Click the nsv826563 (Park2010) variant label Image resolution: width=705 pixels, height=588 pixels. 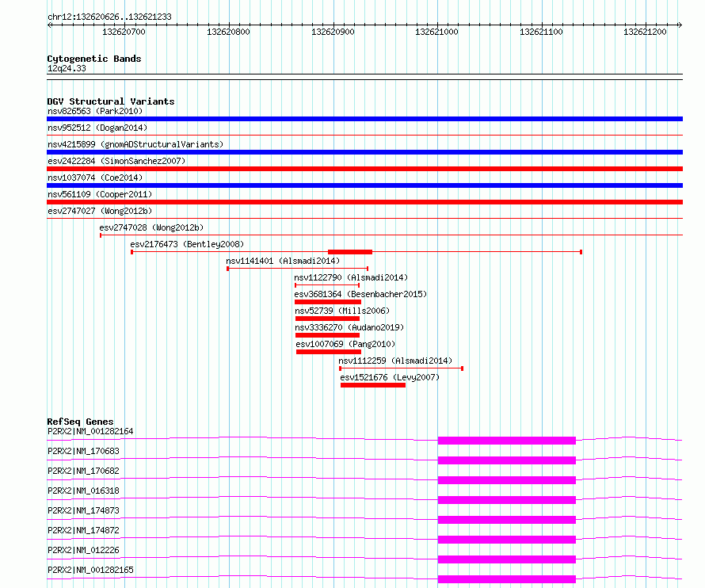(x=95, y=111)
